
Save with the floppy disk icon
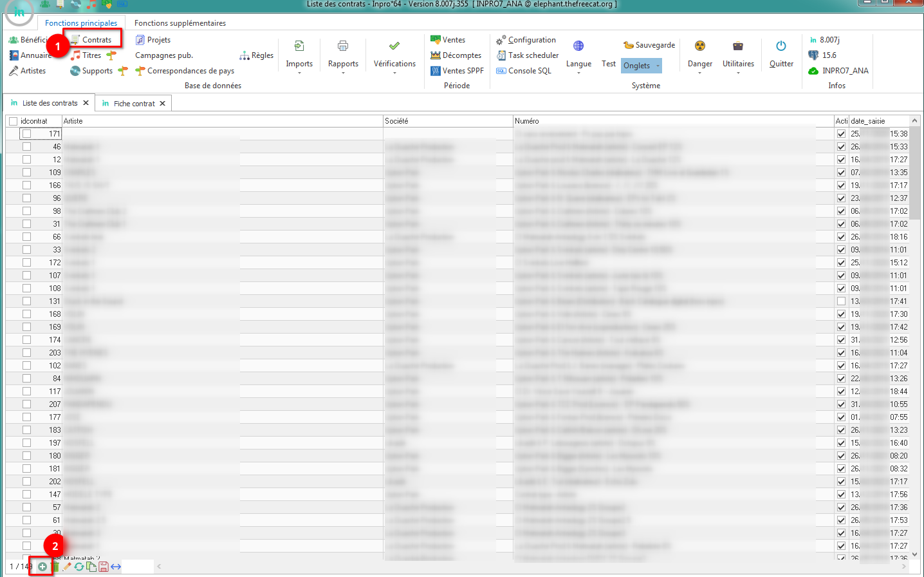(104, 567)
